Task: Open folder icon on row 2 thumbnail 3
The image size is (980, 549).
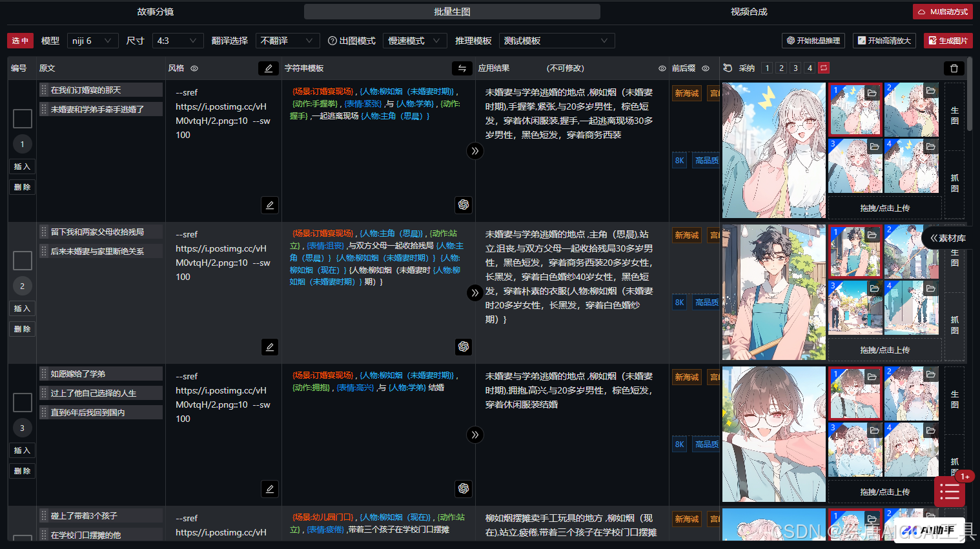Action: (x=874, y=288)
